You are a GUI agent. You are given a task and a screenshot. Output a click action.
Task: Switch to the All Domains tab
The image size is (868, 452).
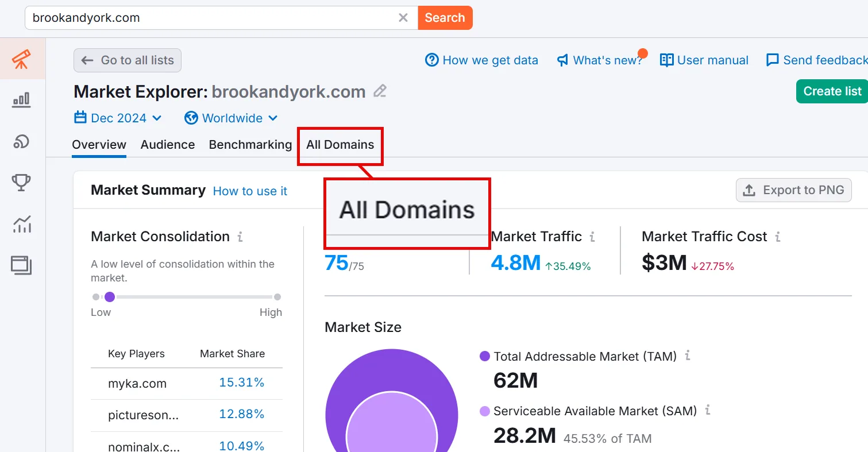coord(340,145)
